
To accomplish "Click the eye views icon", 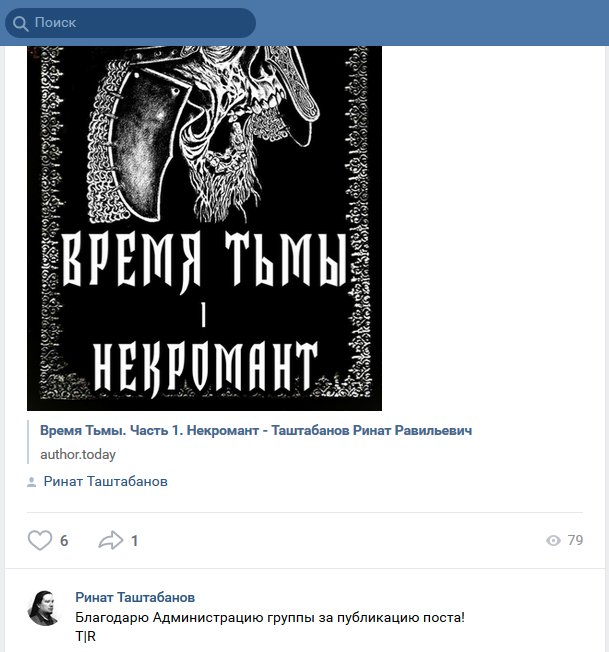I will coord(553,541).
